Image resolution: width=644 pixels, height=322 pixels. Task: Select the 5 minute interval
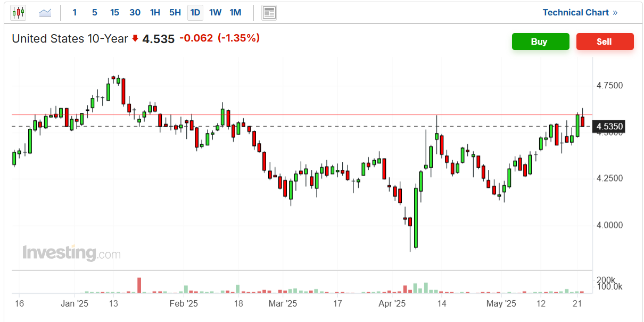[x=94, y=12]
